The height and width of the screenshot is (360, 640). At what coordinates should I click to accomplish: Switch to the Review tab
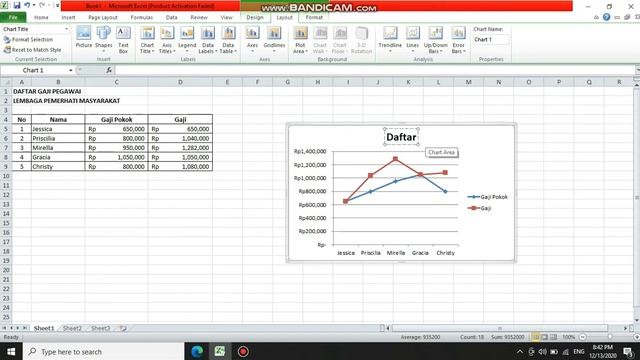coord(199,18)
